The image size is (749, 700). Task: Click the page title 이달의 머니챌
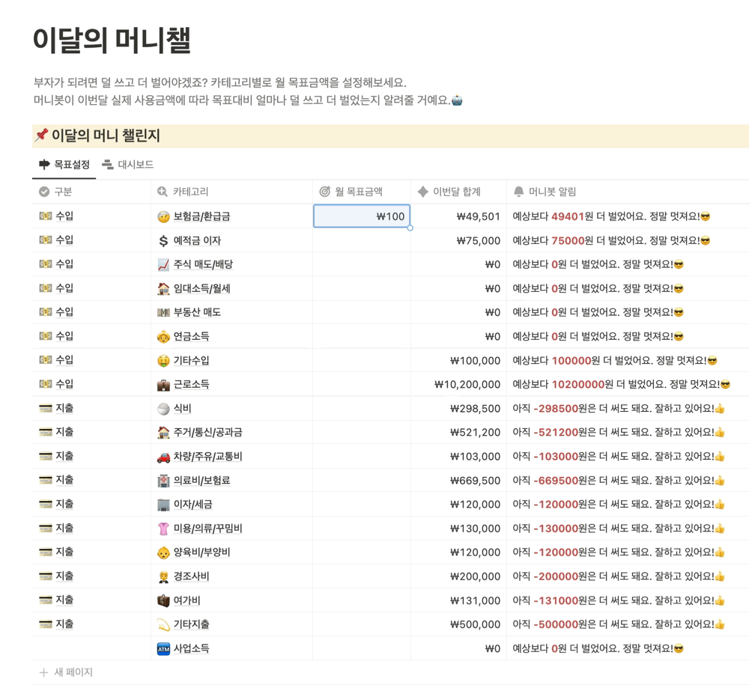click(112, 40)
